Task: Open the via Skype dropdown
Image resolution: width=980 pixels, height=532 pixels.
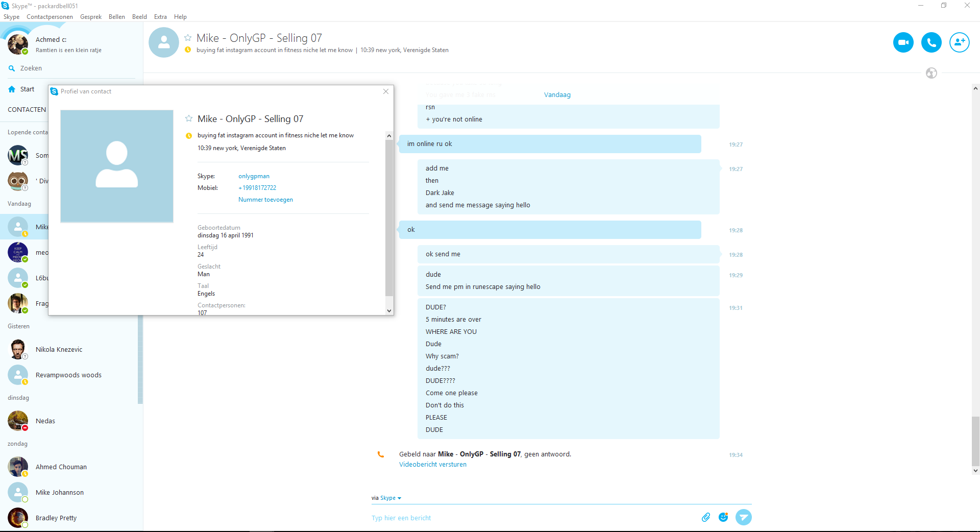Action: (390, 498)
